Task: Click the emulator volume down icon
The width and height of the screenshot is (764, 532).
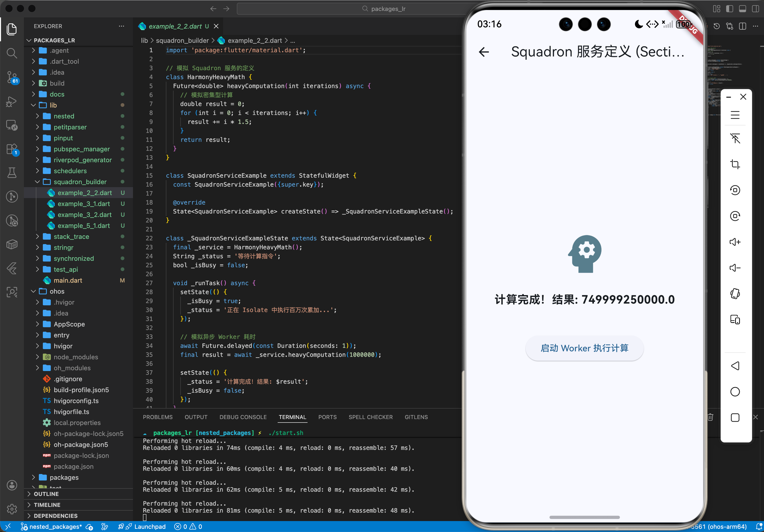Action: tap(735, 268)
